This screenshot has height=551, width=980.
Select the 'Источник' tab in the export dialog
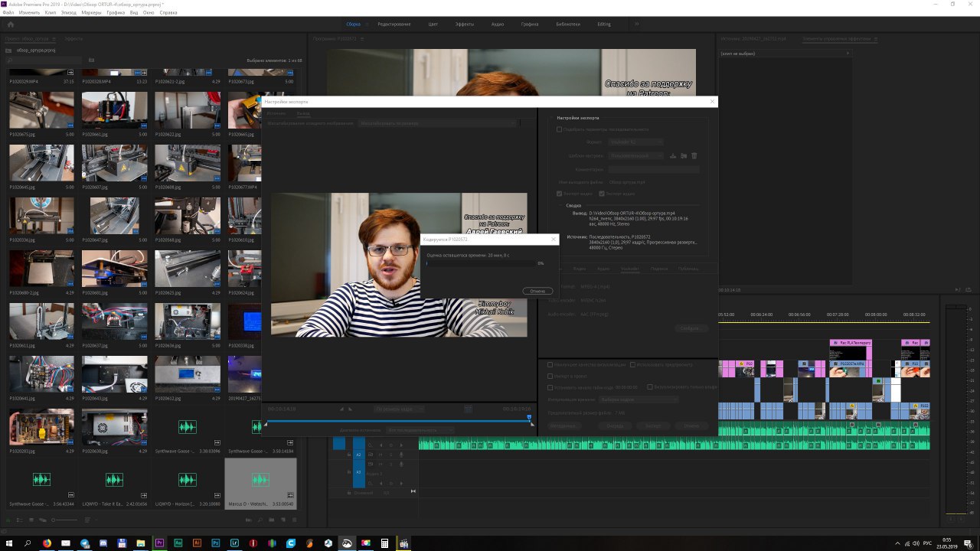pyautogui.click(x=276, y=113)
